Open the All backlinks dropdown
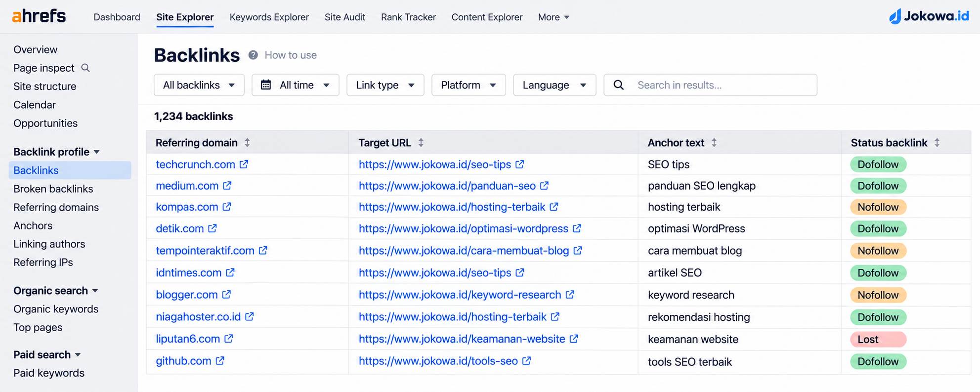Viewport: 980px width, 392px height. pyautogui.click(x=199, y=85)
